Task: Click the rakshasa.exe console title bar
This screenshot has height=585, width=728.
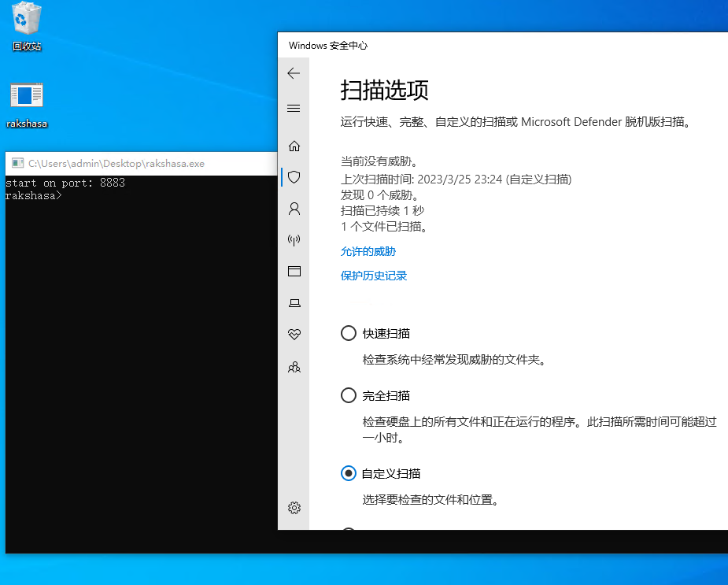Action: click(141, 163)
